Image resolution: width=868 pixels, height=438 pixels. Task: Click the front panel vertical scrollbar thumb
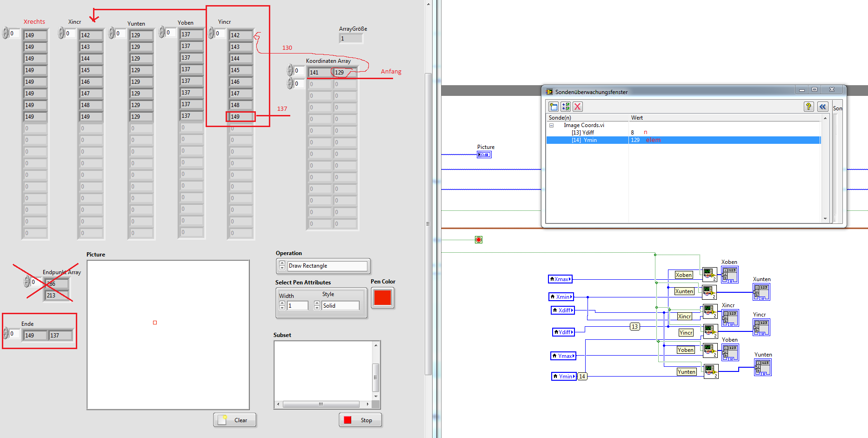click(428, 223)
